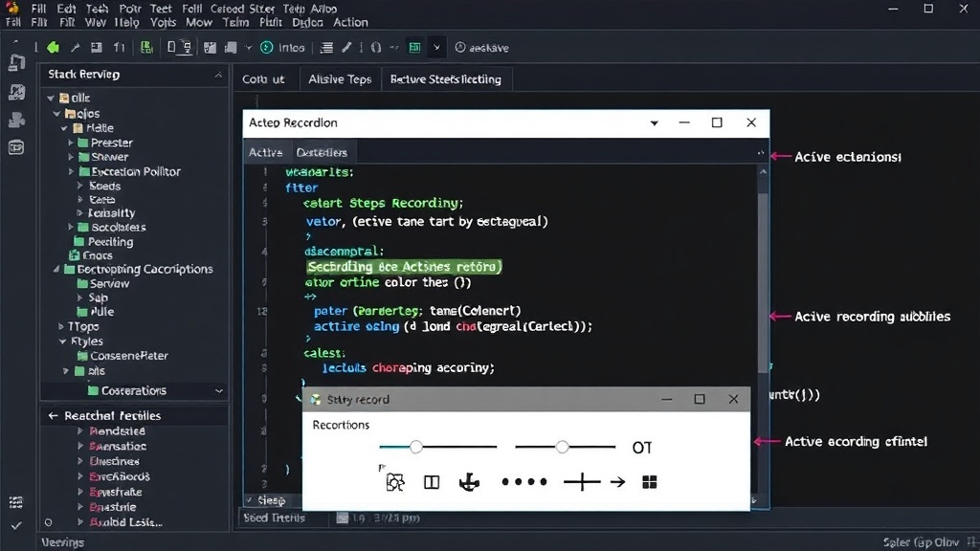Click the grid icon in Recortions panel
The width and height of the screenshot is (980, 551).
[x=650, y=482]
